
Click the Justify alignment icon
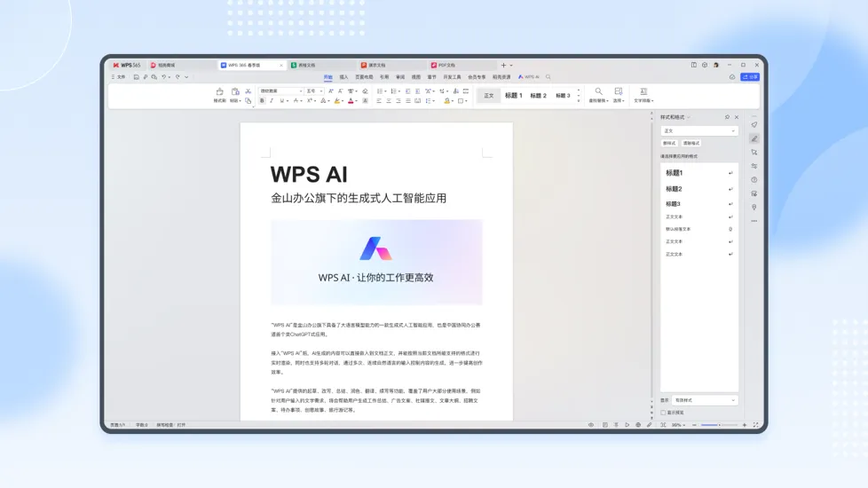click(408, 100)
